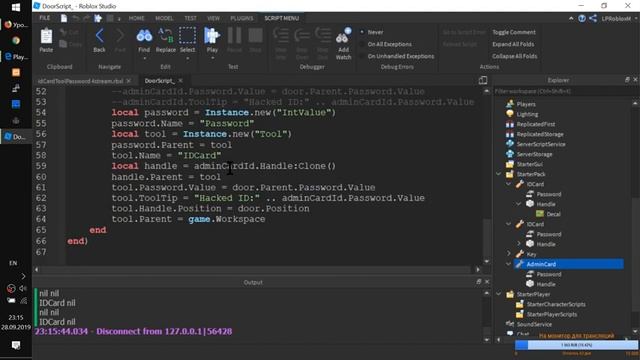The height and width of the screenshot is (360, 640).
Task: Open the FILE menu
Action: (44, 18)
